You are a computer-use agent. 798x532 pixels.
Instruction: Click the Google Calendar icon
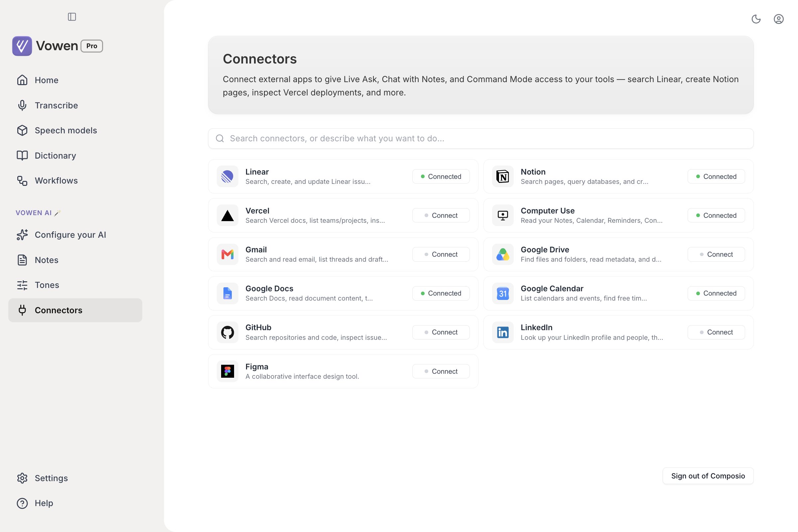pyautogui.click(x=502, y=294)
